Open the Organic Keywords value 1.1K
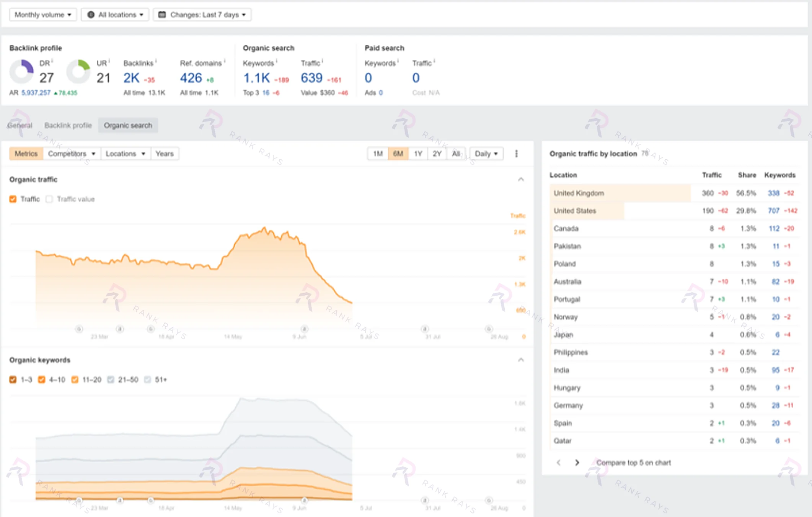 (x=257, y=78)
